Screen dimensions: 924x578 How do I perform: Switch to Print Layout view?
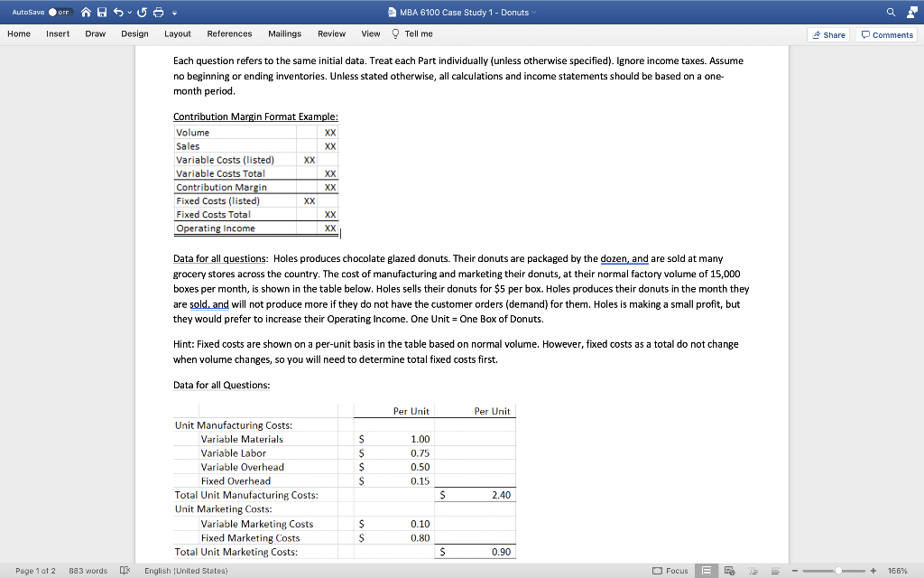point(706,571)
